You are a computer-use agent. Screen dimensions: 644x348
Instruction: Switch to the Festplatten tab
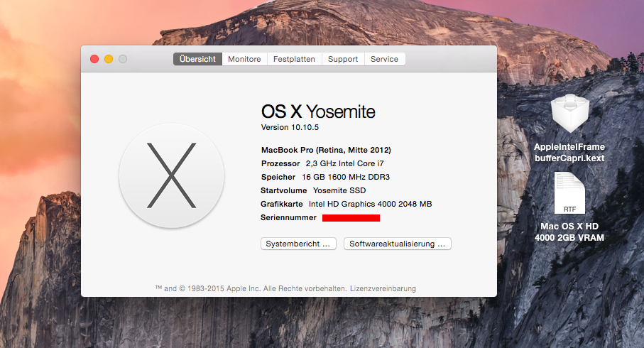click(294, 59)
